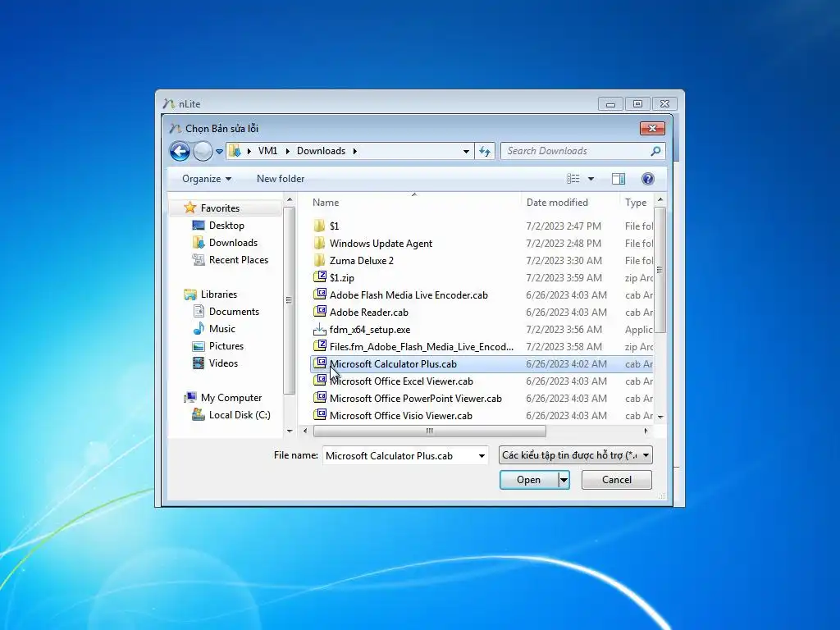
Task: Open the recent locations dropdown arrow
Action: [x=219, y=152]
